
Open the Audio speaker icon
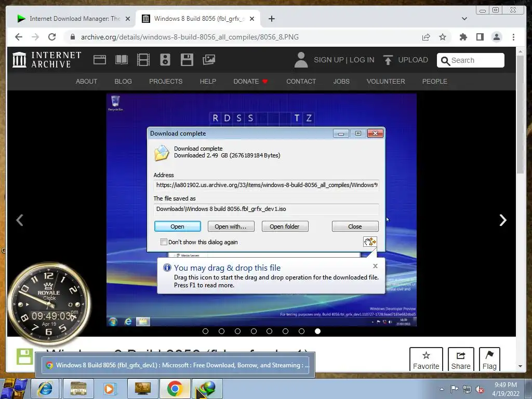(x=165, y=60)
